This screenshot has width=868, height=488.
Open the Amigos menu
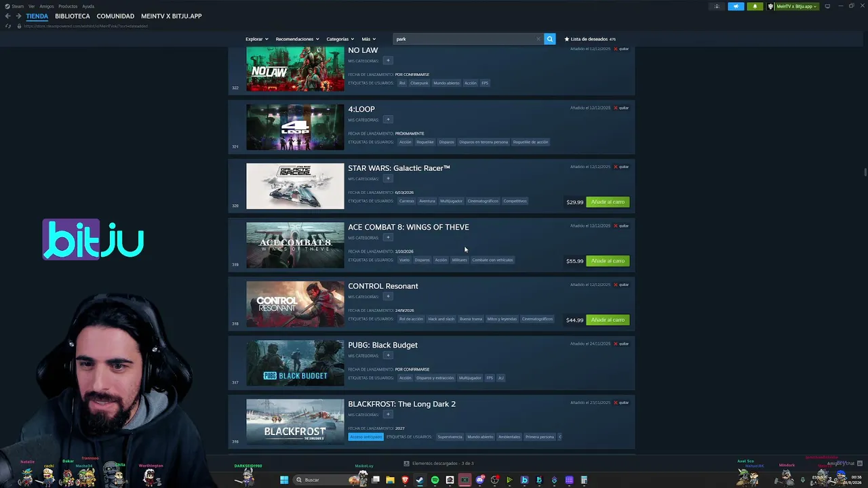(x=47, y=6)
